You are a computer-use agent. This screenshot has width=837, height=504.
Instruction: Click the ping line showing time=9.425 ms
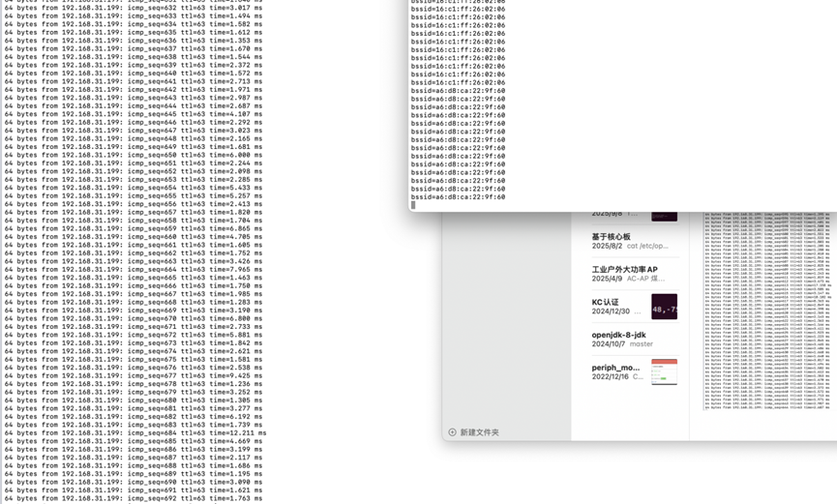click(x=134, y=376)
